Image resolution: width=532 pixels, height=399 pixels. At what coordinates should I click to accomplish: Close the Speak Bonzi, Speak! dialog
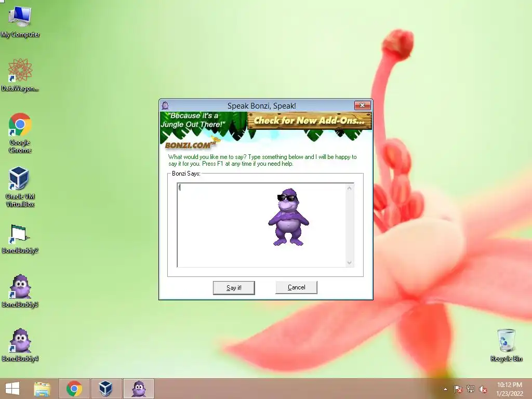(362, 105)
